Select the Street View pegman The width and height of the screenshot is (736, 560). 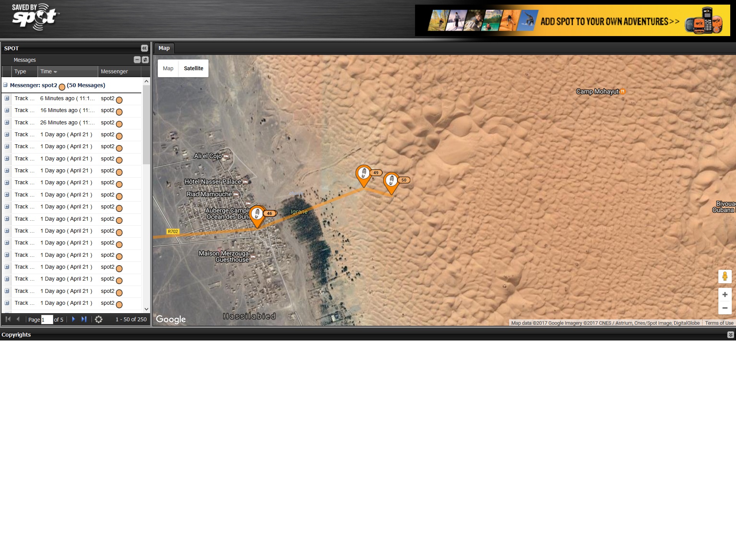point(725,276)
